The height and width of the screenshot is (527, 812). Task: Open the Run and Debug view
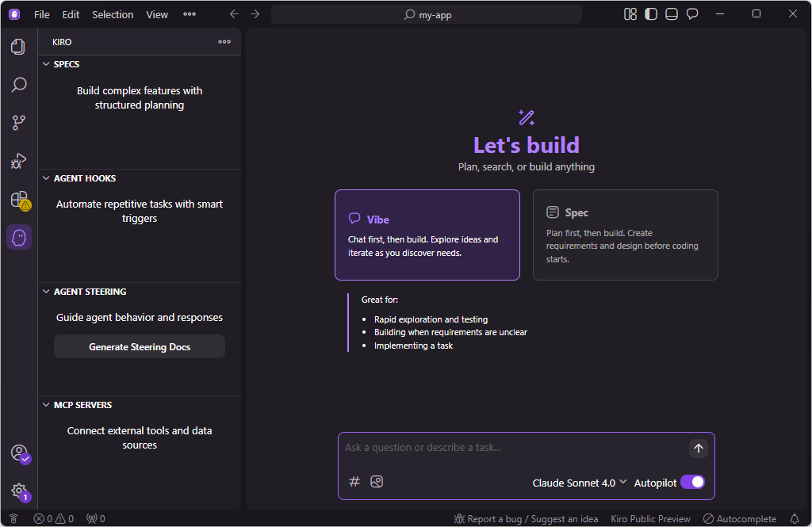pos(18,161)
